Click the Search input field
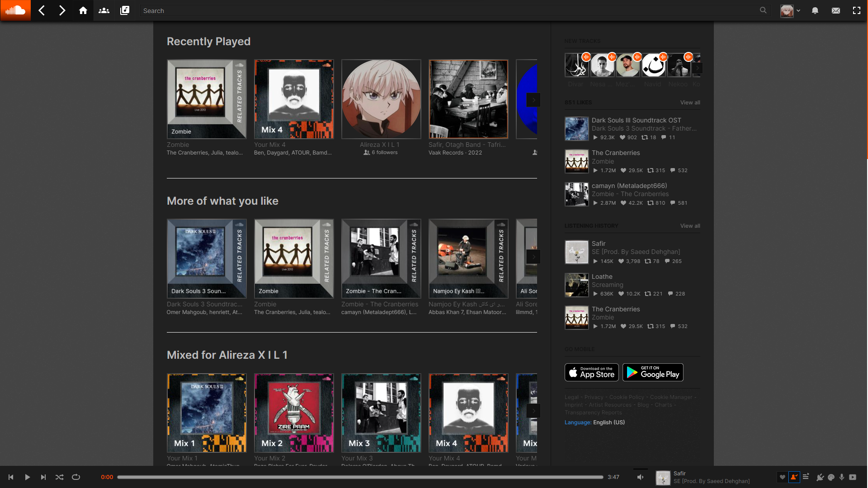 click(x=448, y=10)
